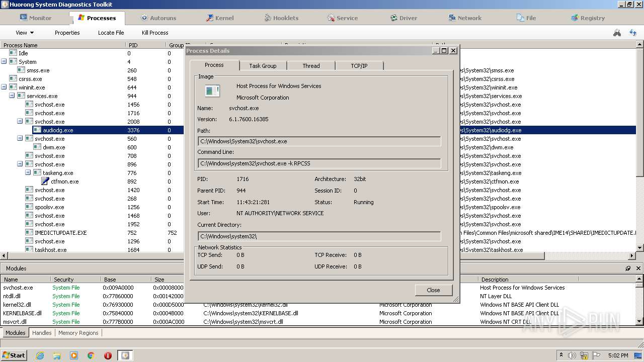Open Windows Media Player taskbar icon
The height and width of the screenshot is (362, 644).
coord(74,355)
